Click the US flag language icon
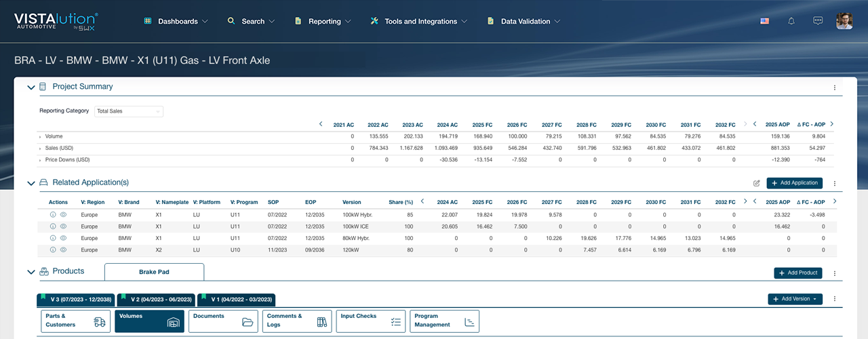The height and width of the screenshot is (339, 868). tap(765, 21)
